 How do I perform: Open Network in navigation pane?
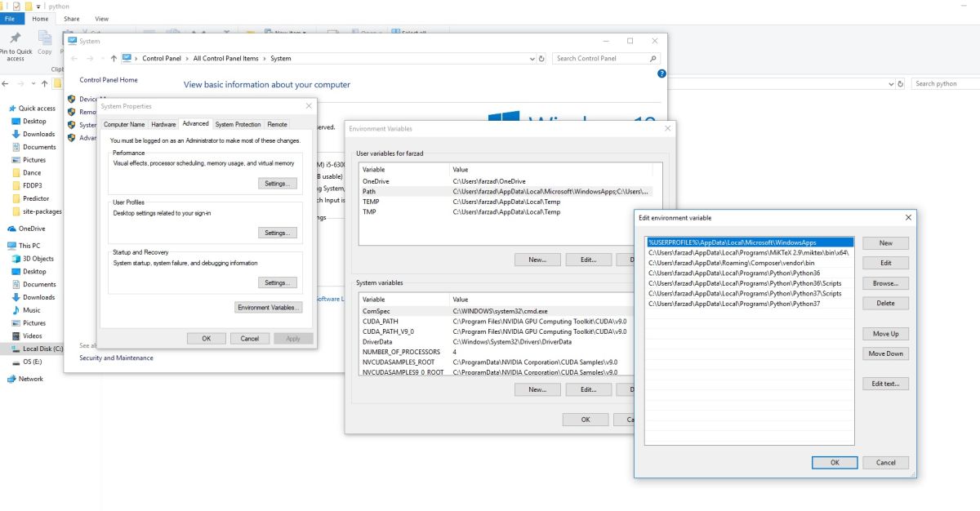coord(30,379)
